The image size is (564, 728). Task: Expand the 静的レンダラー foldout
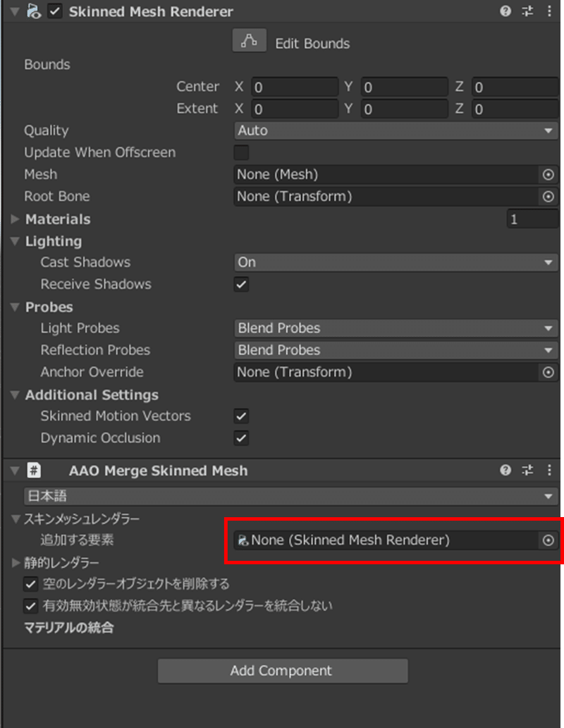pyautogui.click(x=16, y=563)
